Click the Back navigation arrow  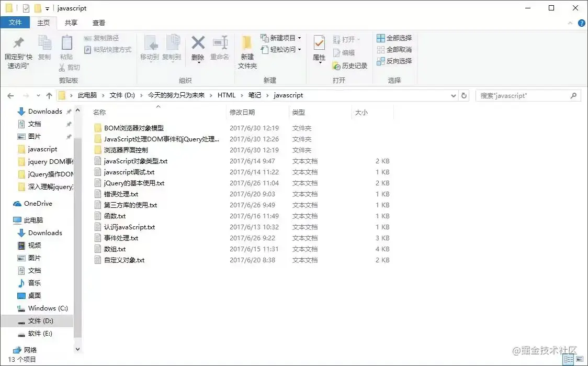pos(10,96)
